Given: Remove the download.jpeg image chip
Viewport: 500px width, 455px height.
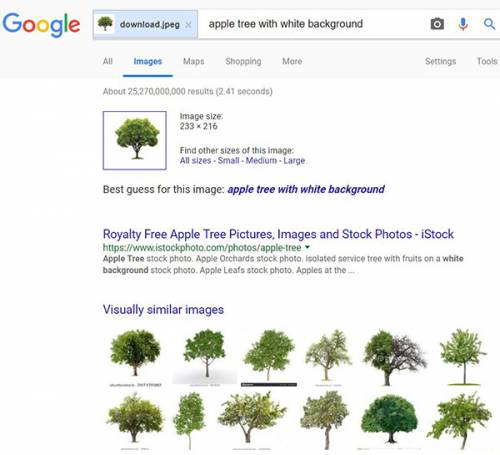Looking at the screenshot, I should point(188,25).
